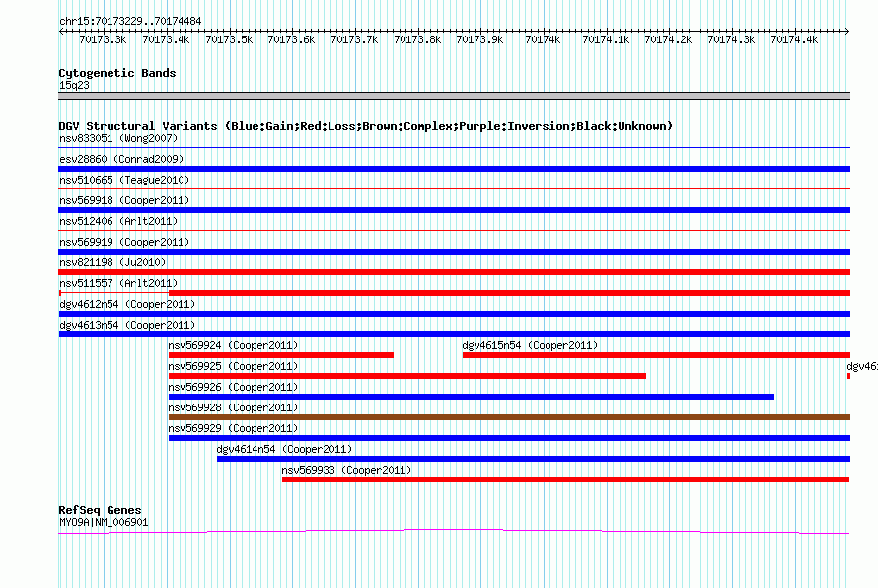
Task: Click the brown complex bar of nsv569928
Action: pyautogui.click(x=510, y=417)
